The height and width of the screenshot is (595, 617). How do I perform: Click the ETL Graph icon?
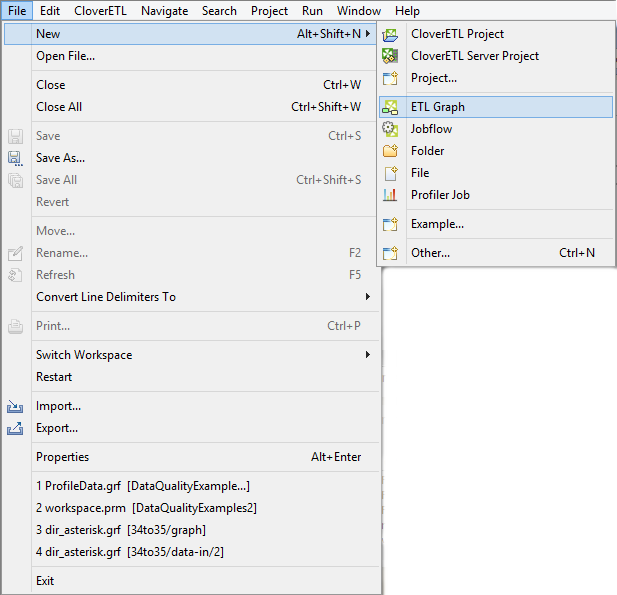(x=390, y=107)
